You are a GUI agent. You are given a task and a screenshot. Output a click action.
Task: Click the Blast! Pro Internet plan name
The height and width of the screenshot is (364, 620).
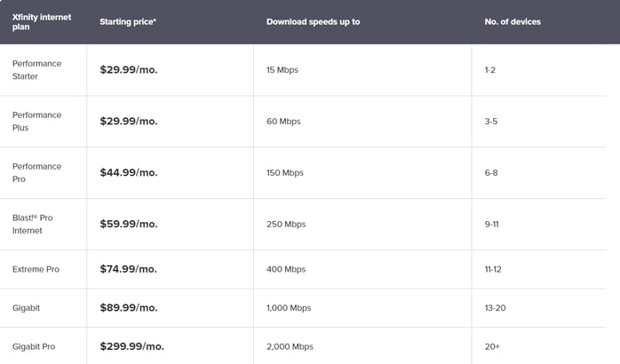[x=33, y=224]
